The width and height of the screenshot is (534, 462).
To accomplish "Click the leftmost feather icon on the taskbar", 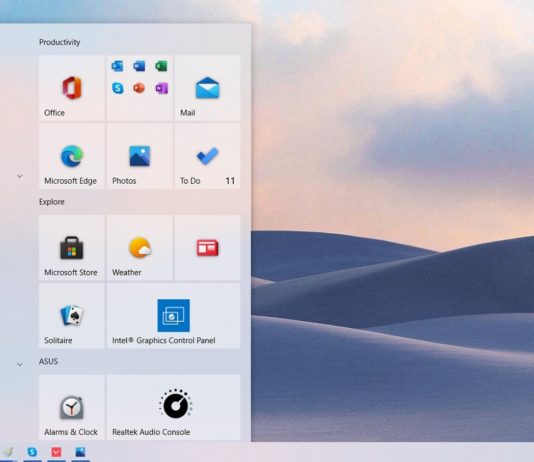I will click(x=8, y=452).
